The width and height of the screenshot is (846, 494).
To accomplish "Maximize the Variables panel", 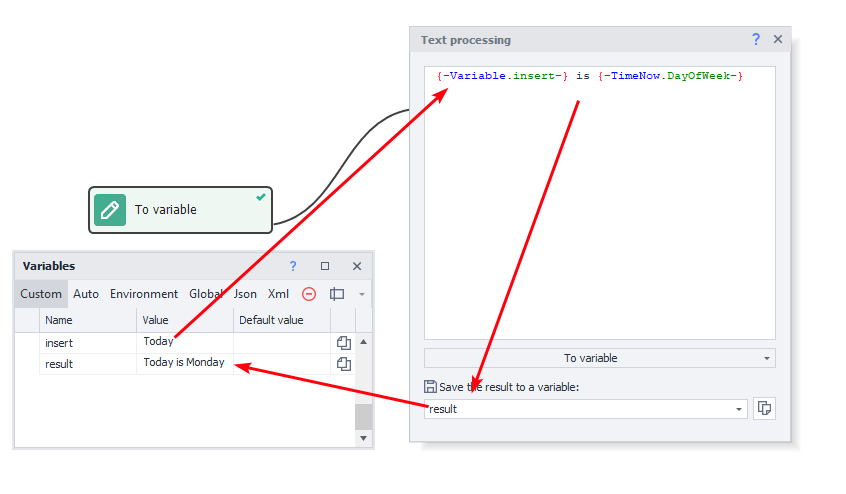I will [325, 266].
